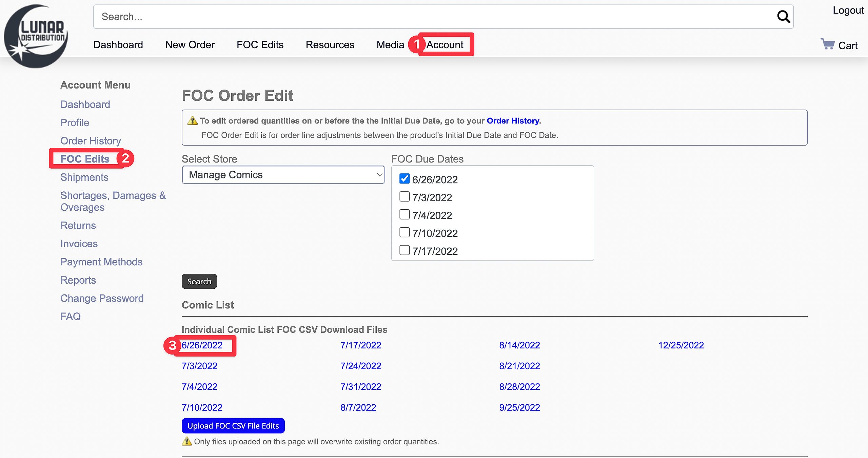Image resolution: width=868 pixels, height=458 pixels.
Task: Click the dark Search button
Action: click(199, 282)
